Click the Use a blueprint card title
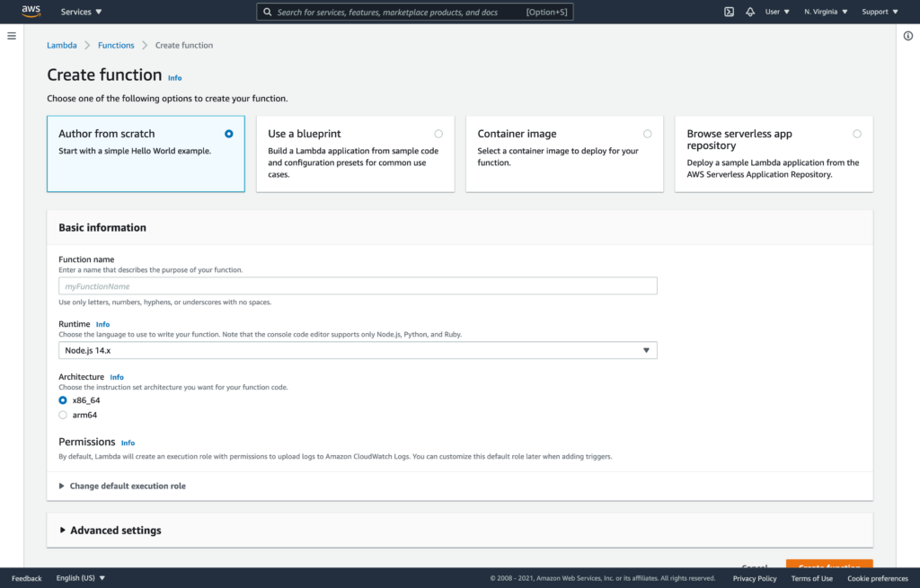 coord(304,134)
